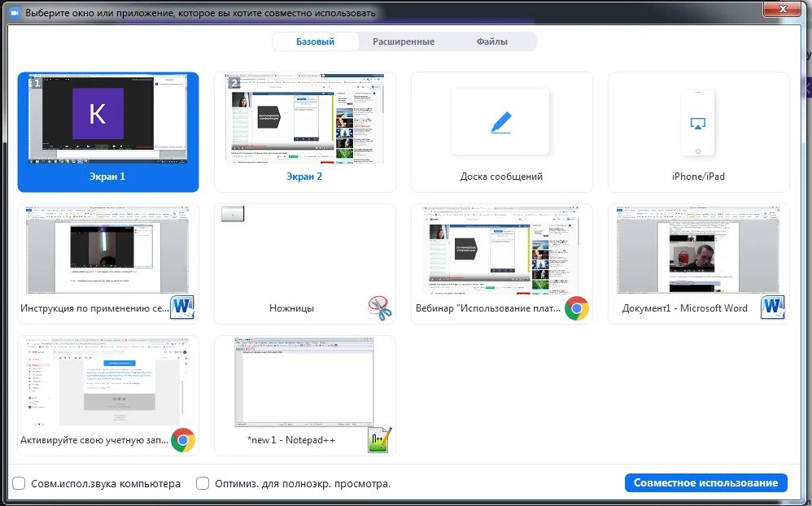The image size is (812, 506).
Task: Select the Вебинар Chrome window thumbnail
Action: pyautogui.click(x=502, y=264)
